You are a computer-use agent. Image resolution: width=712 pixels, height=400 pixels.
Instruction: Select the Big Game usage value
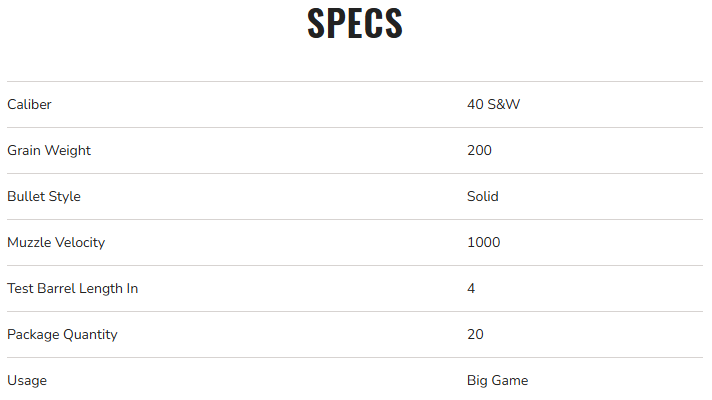(497, 380)
